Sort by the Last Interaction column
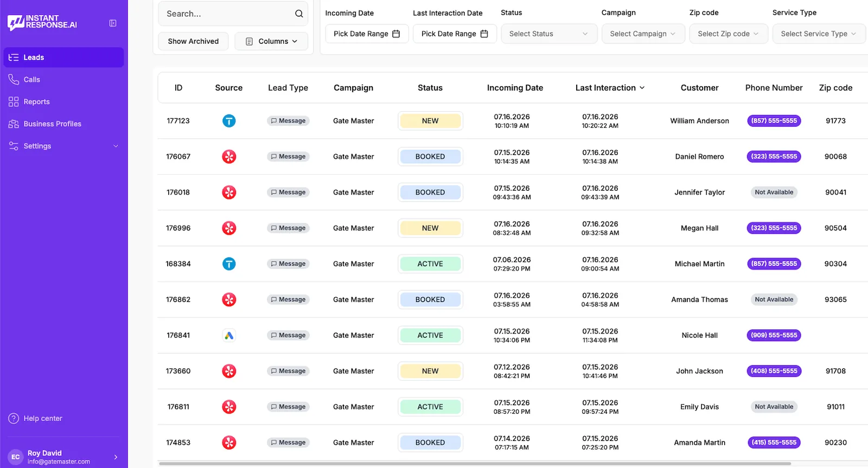 click(610, 88)
